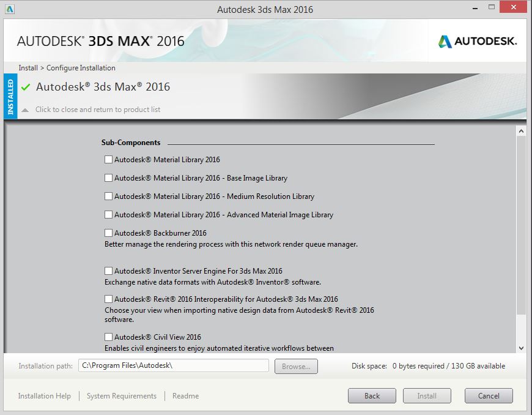Click the INSTALLED vertical blue tab

click(x=10, y=97)
